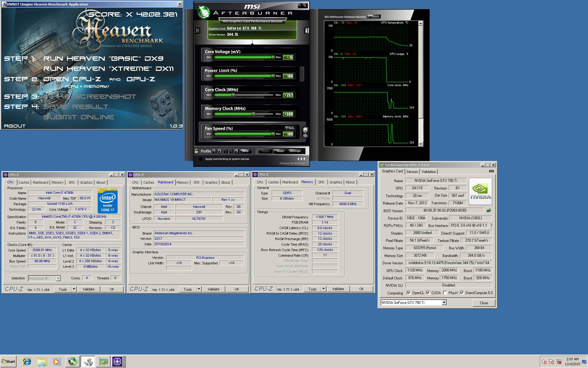Click ABOUT in HWBOT Heaven window
The image size is (588, 368).
[x=14, y=126]
